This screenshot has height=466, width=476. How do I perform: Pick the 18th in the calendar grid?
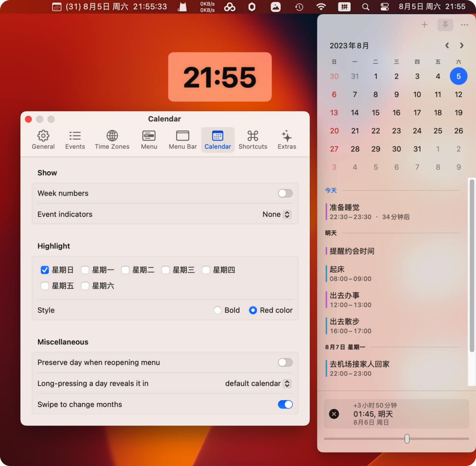tap(438, 113)
